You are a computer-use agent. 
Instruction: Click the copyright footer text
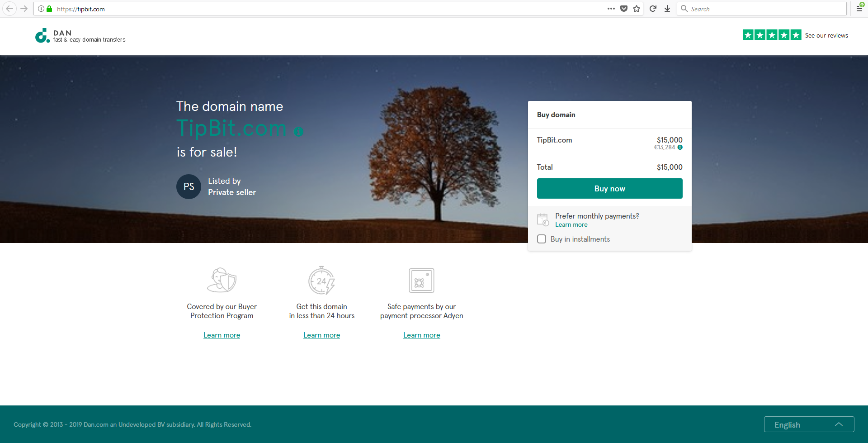pyautogui.click(x=132, y=424)
